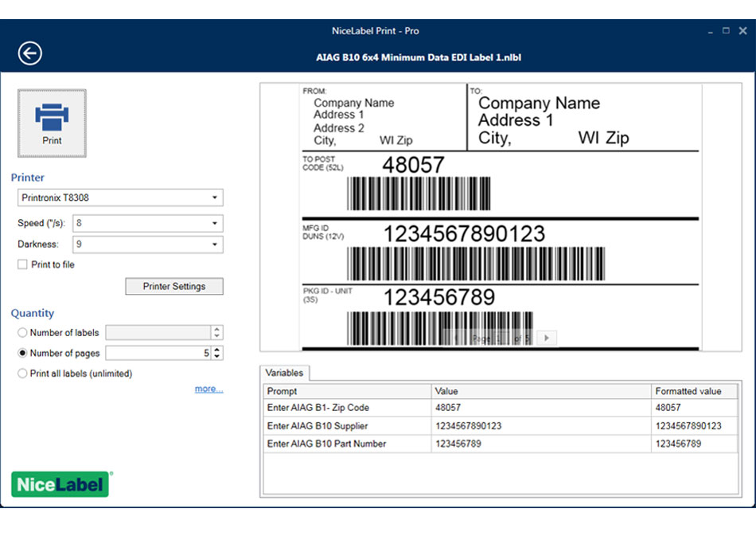The width and height of the screenshot is (756, 544).
Task: Click the NiceLabel logo
Action: (x=60, y=484)
